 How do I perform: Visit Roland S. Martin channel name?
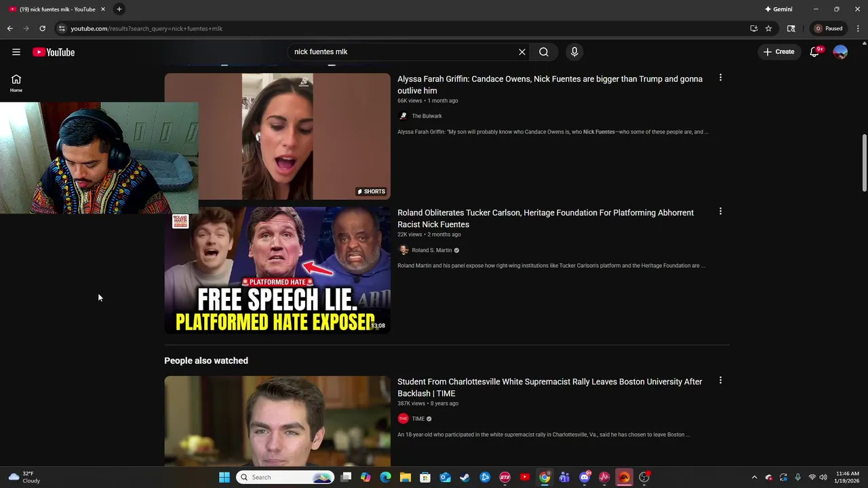[x=431, y=250]
